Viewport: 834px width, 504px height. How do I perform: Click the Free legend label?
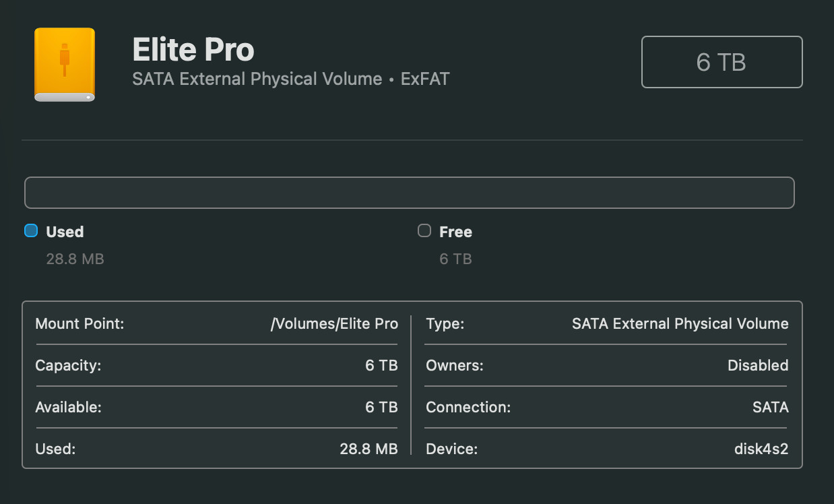pos(455,232)
